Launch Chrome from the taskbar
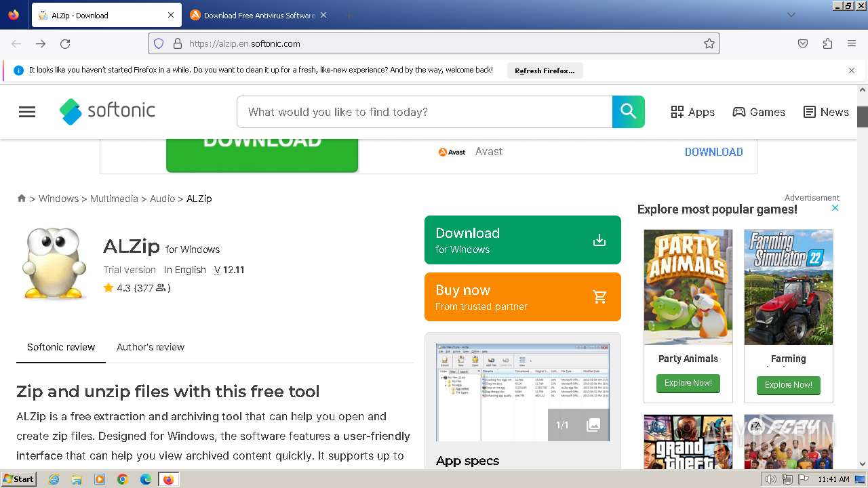Screen dimensions: 868x488 [123, 479]
